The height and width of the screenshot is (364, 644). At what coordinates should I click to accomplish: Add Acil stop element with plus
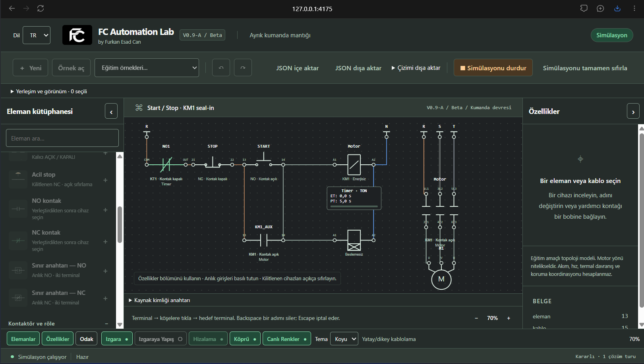click(105, 180)
